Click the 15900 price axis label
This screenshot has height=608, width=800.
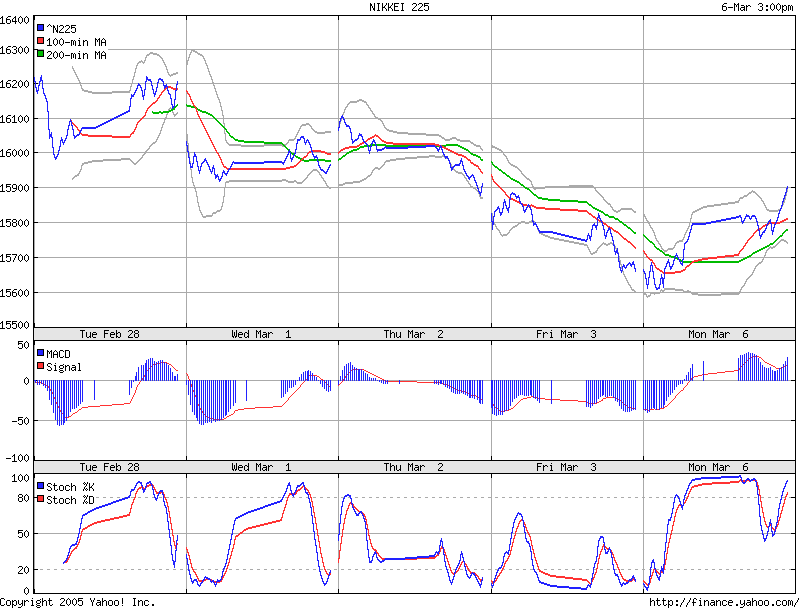click(15, 188)
